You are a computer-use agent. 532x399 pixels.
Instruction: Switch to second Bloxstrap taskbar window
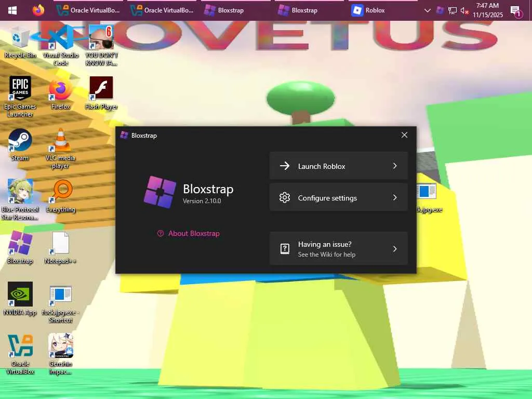pyautogui.click(x=310, y=10)
